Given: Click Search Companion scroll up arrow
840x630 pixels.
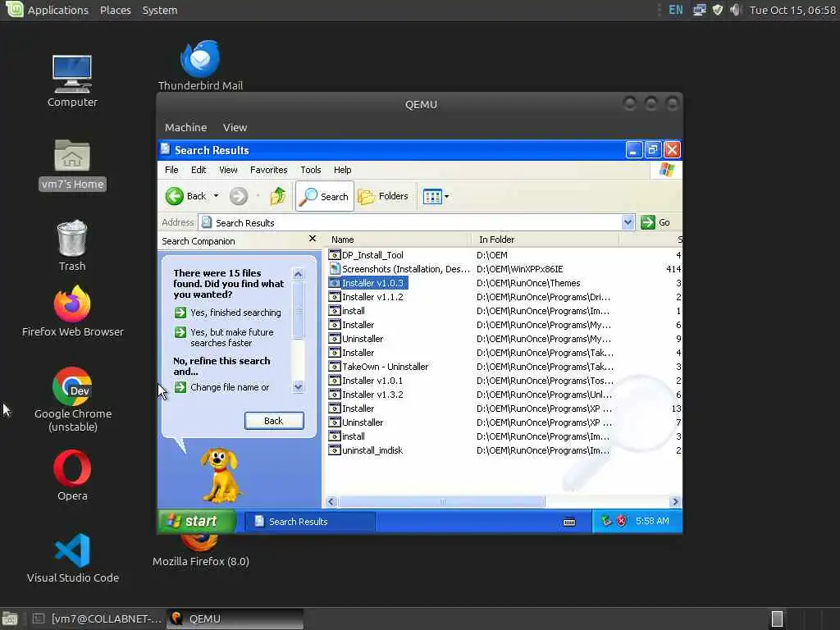Looking at the screenshot, I should click(299, 274).
